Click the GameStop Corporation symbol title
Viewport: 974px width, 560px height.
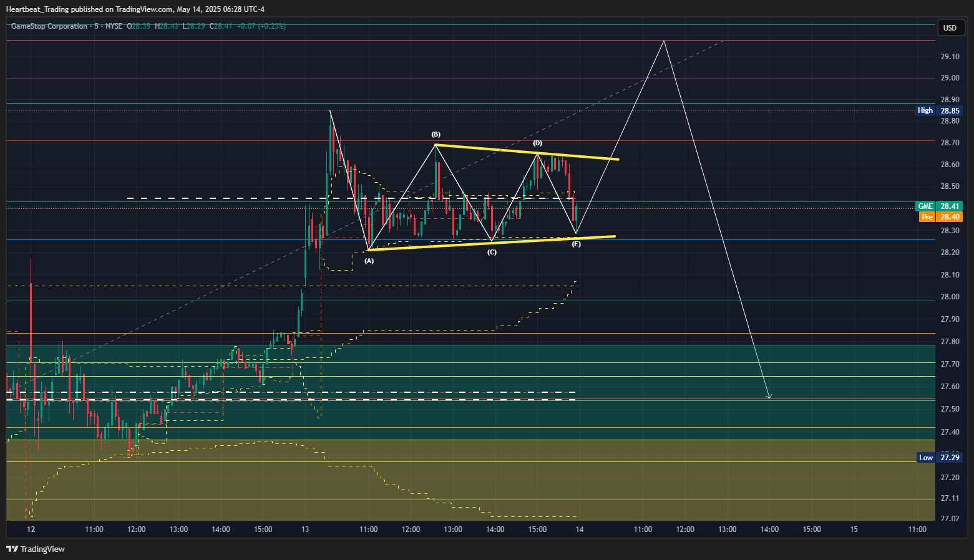click(49, 26)
